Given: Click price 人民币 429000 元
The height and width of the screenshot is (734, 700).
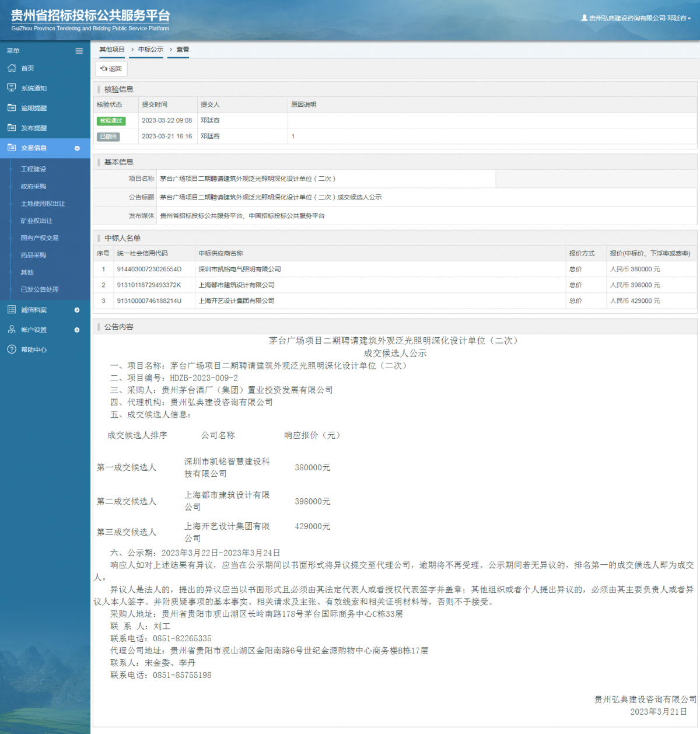Looking at the screenshot, I should (635, 301).
